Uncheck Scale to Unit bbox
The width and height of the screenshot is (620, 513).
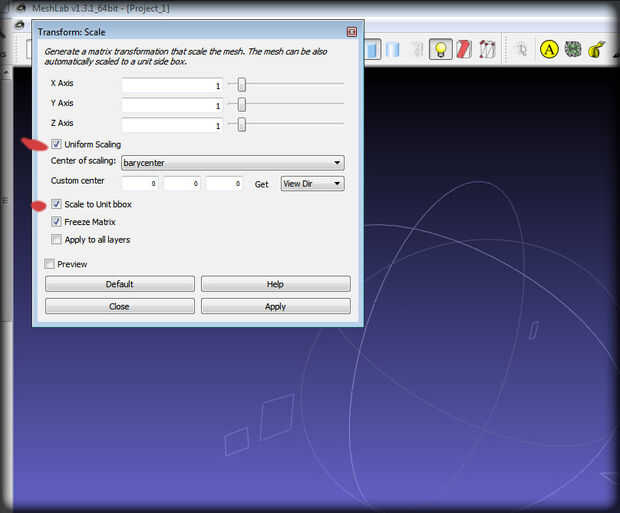[56, 204]
